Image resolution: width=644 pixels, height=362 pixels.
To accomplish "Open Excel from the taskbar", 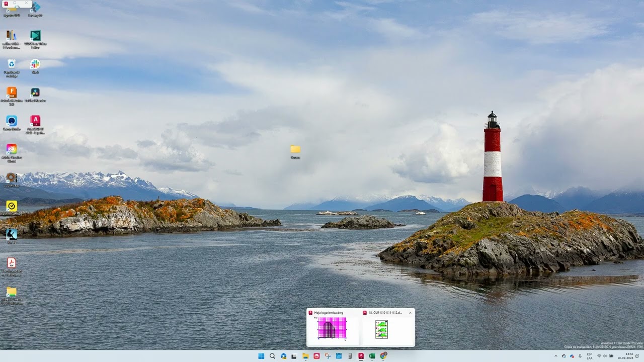I will [x=372, y=356].
